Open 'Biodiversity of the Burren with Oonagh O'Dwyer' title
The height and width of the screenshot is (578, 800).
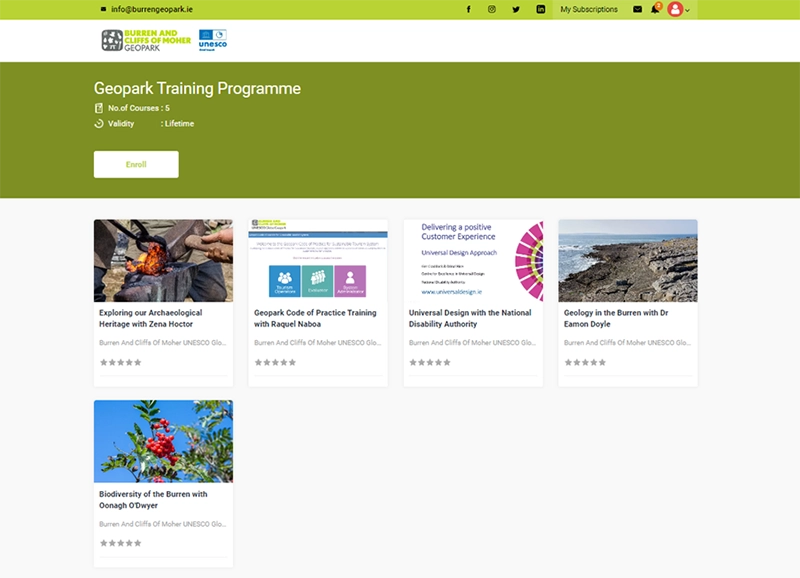(153, 499)
